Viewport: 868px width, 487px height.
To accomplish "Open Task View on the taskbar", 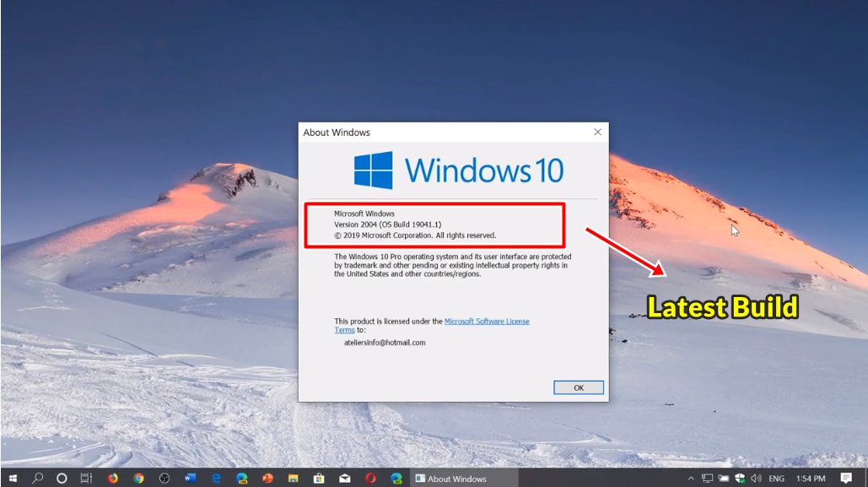I will point(86,478).
